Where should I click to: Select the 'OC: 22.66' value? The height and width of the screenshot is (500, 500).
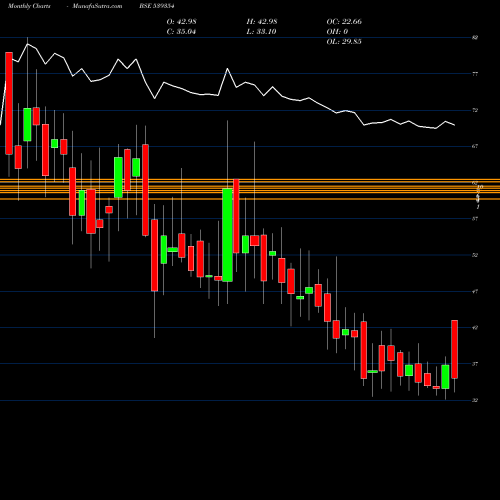point(344,22)
